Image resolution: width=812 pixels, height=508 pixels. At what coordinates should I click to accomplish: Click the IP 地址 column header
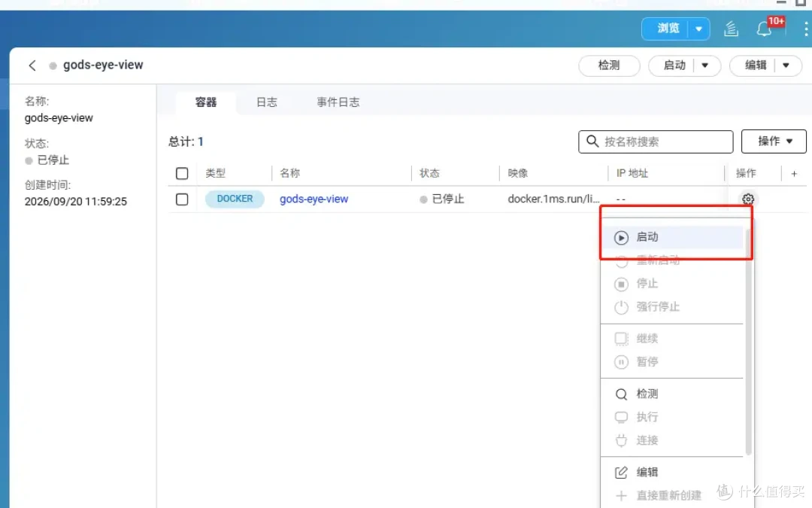tap(632, 174)
